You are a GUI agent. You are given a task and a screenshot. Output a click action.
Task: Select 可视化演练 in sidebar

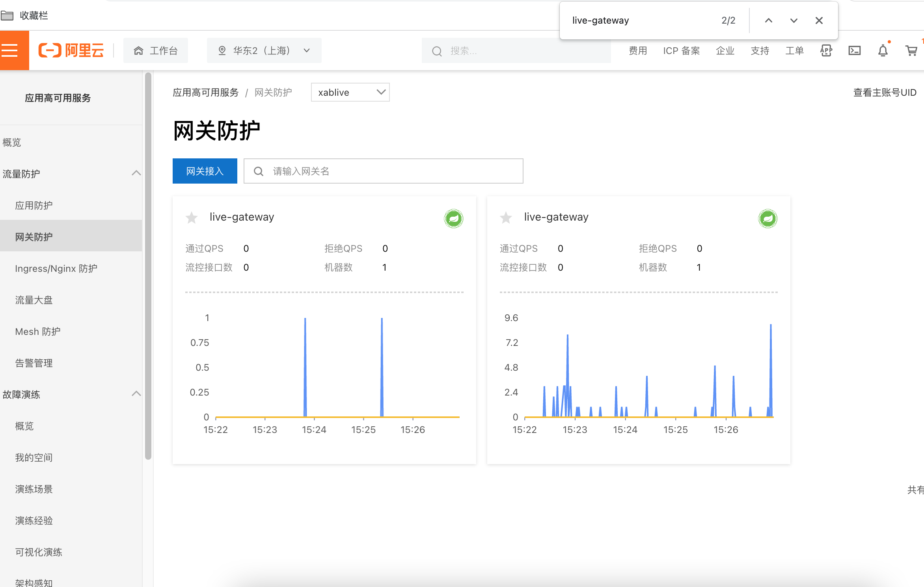coord(39,552)
